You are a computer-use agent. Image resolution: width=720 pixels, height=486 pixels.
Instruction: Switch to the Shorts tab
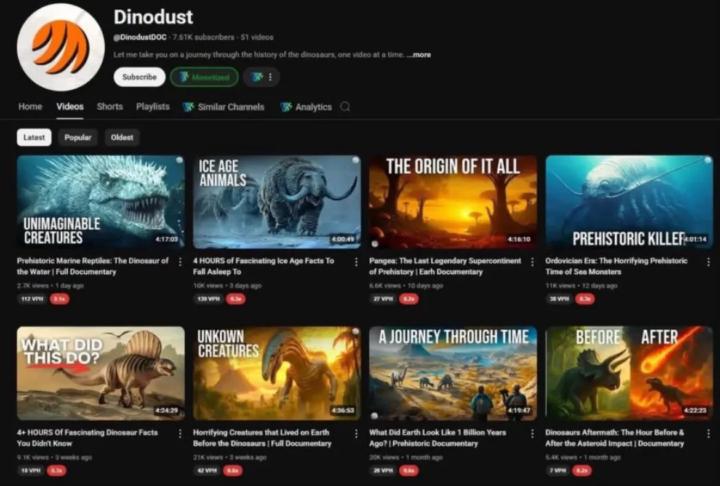110,107
